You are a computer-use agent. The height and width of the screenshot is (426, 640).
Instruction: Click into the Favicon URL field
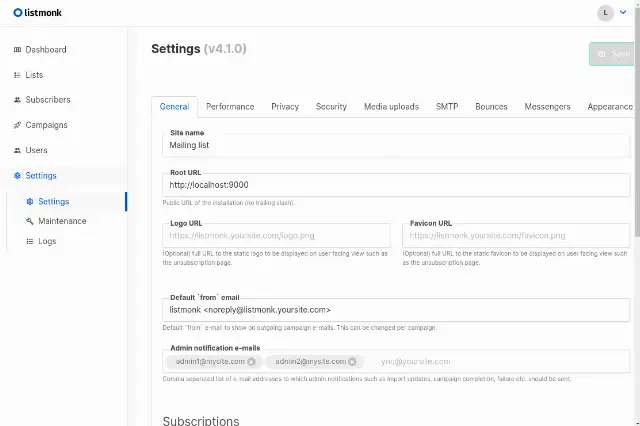pos(516,235)
